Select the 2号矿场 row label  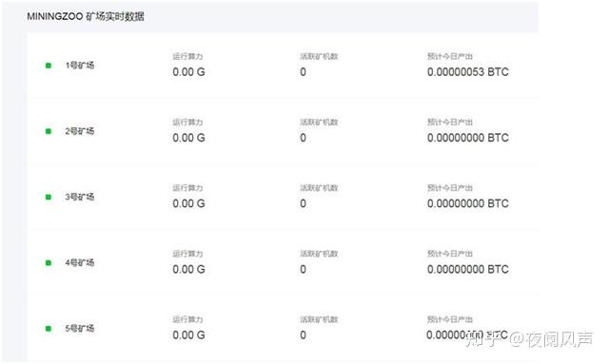80,131
